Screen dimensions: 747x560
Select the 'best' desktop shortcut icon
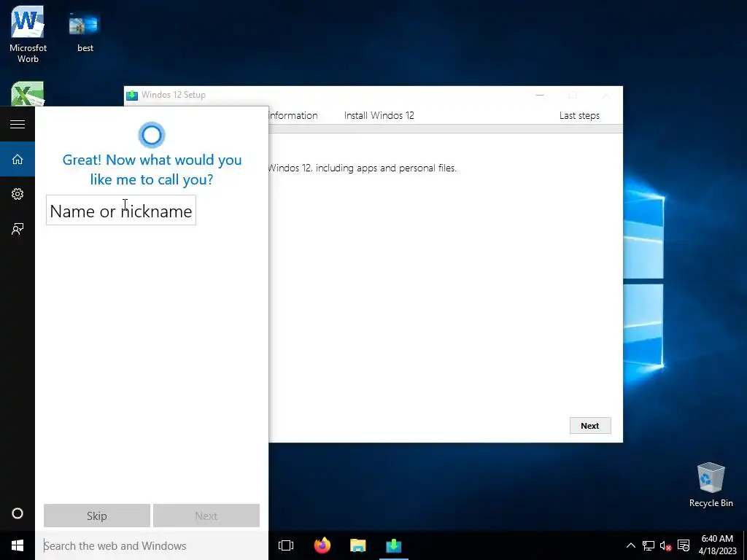tap(85, 31)
